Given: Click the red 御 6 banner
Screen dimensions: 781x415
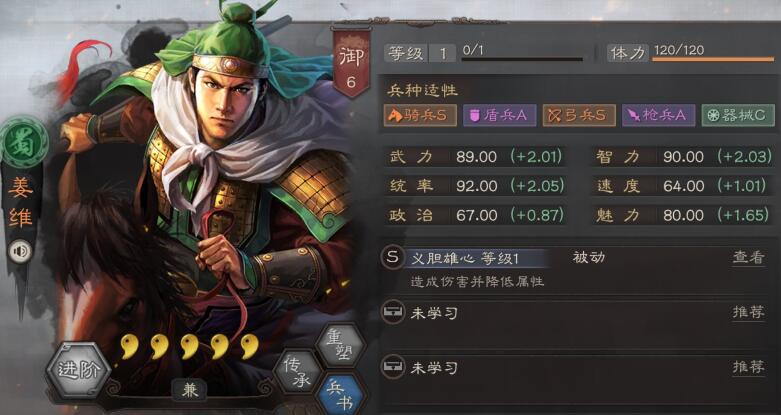Looking at the screenshot, I should [x=351, y=62].
